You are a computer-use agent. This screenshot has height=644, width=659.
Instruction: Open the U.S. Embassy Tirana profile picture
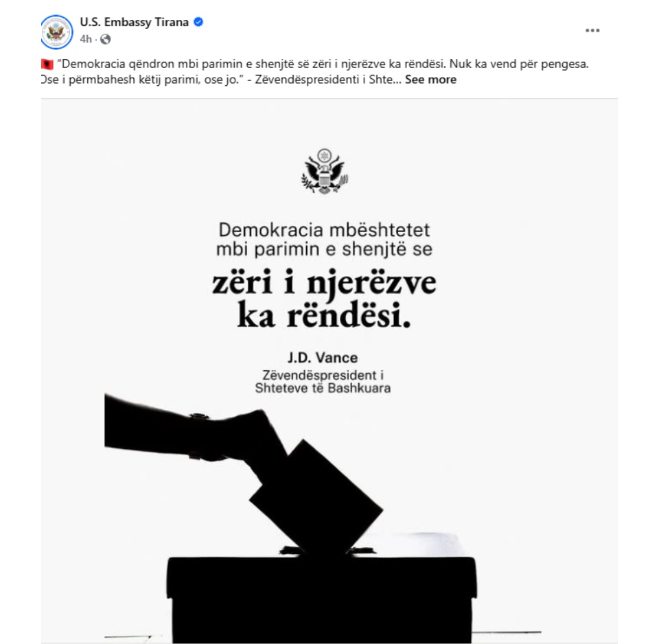pyautogui.click(x=57, y=32)
